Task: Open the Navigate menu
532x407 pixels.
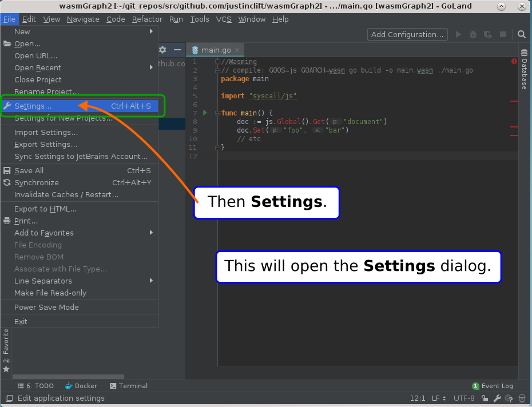Action: tap(83, 19)
